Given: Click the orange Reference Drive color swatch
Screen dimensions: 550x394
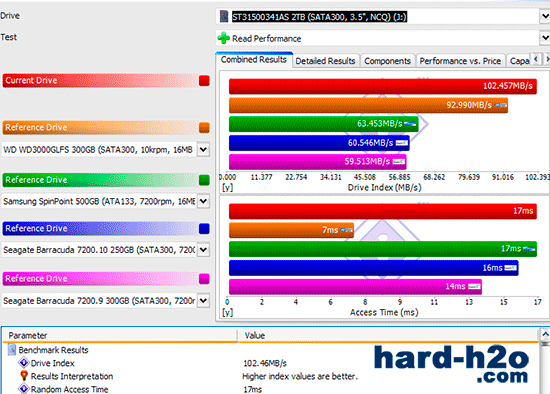Looking at the screenshot, I should (204, 127).
